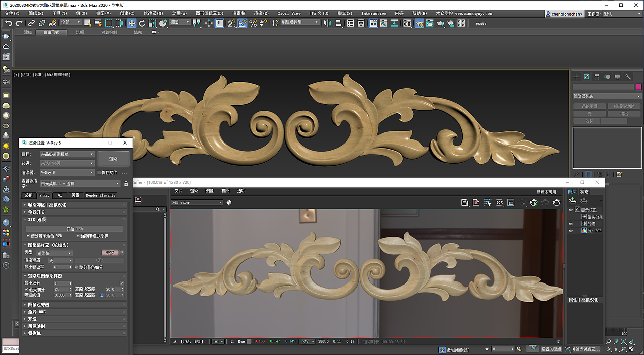Click the 自由形式 ribbon tab
The image size is (644, 355).
pyautogui.click(x=51, y=32)
